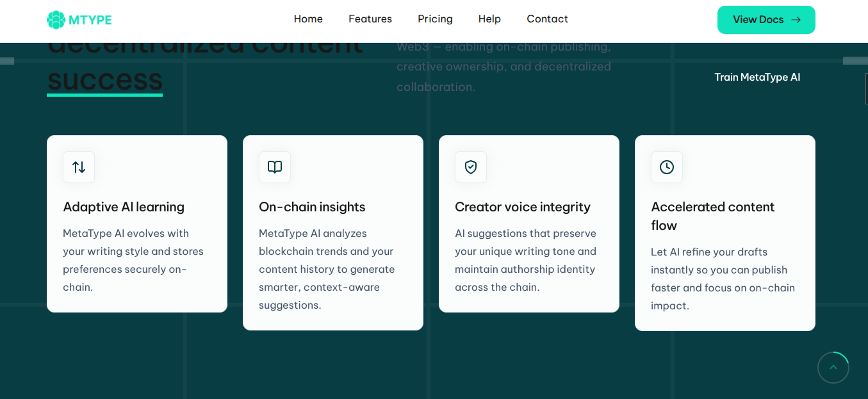Select the Adaptive AI learning card heading
868x399 pixels.
coord(124,207)
